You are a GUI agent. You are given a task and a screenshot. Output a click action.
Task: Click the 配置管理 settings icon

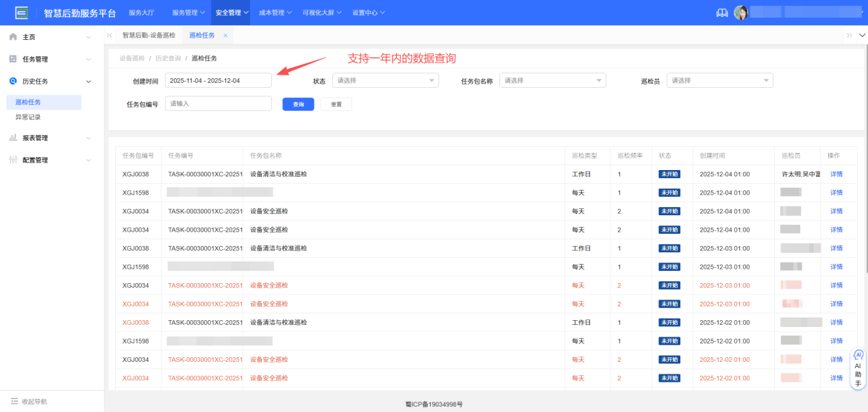[x=12, y=160]
